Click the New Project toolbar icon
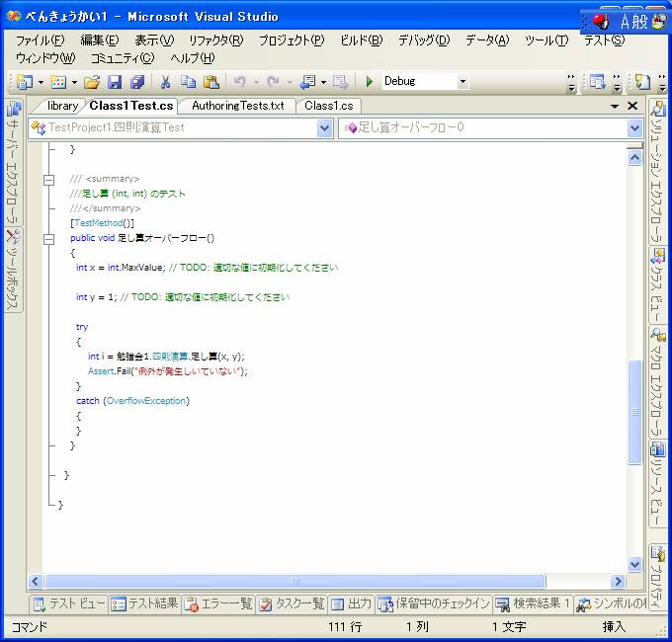The image size is (672, 642). tap(24, 82)
